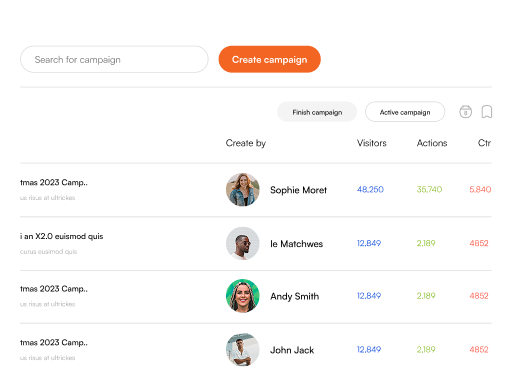Click the Create campaign button
The height and width of the screenshot is (391, 512).
tap(270, 59)
